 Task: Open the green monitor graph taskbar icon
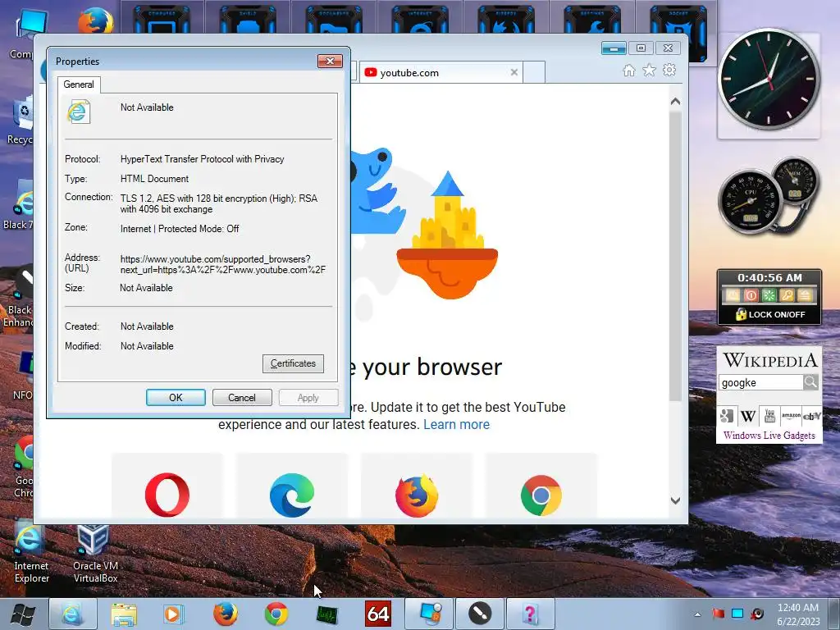pos(326,614)
